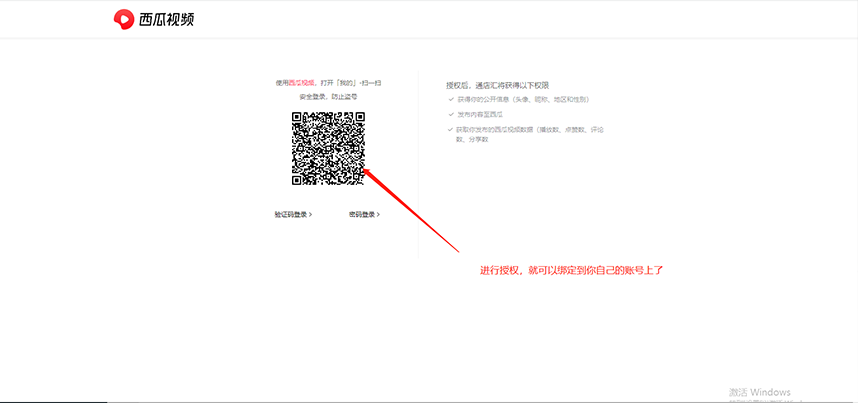Click checkmark beside 发布内容至西瓜
Screen dimensions: 858x403
click(x=451, y=115)
